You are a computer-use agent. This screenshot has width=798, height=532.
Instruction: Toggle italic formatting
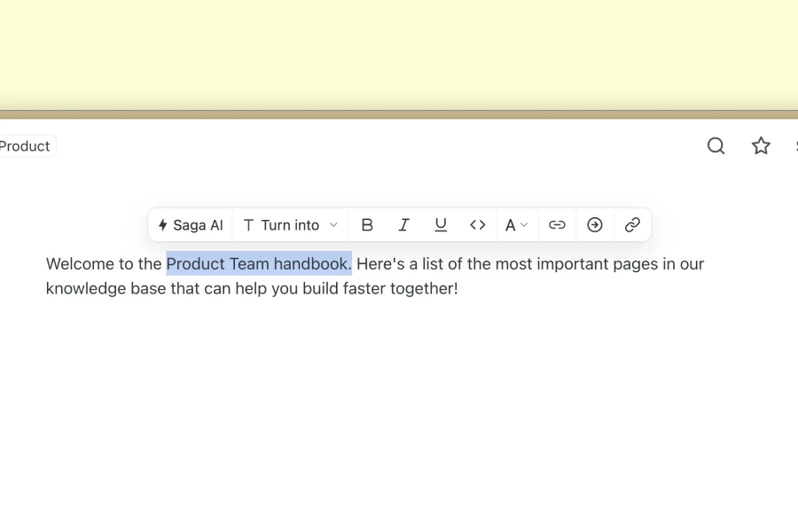pos(403,224)
